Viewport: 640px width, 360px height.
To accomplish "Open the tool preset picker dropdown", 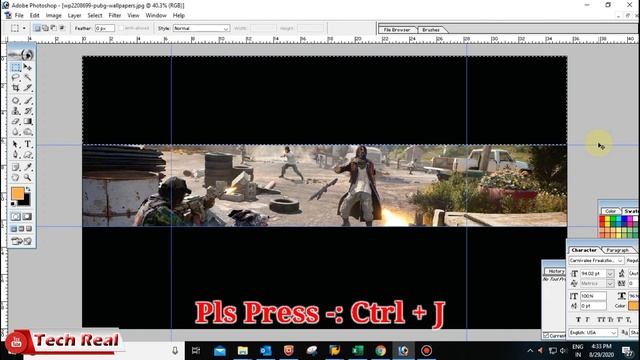I will [24, 28].
